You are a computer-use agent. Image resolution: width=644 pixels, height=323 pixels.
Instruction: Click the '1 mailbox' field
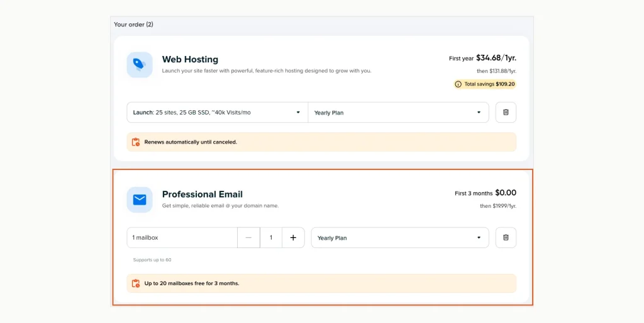coord(182,237)
